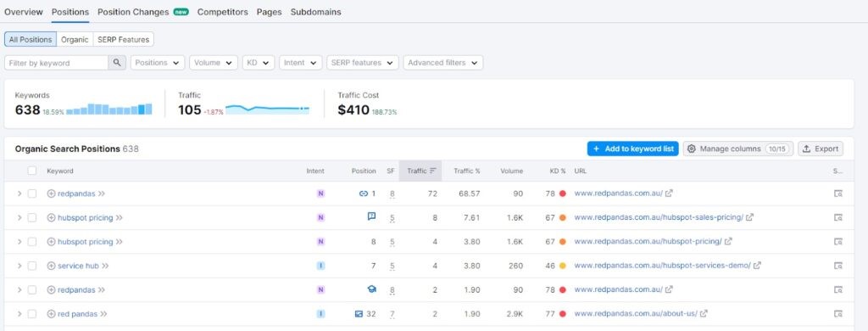Check the box for 'service hub' row
868x331 pixels.
(32, 266)
